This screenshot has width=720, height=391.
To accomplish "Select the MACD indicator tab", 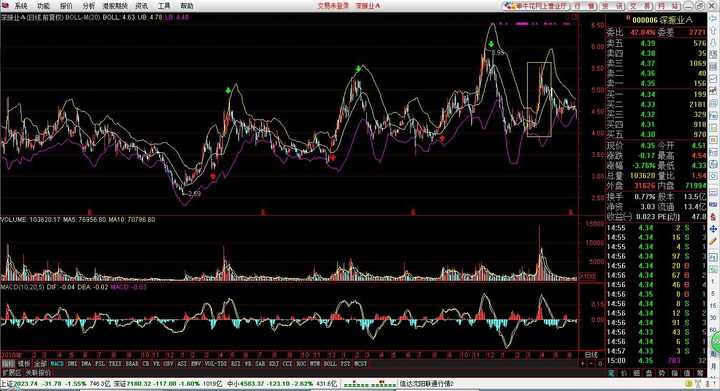I will tap(57, 364).
